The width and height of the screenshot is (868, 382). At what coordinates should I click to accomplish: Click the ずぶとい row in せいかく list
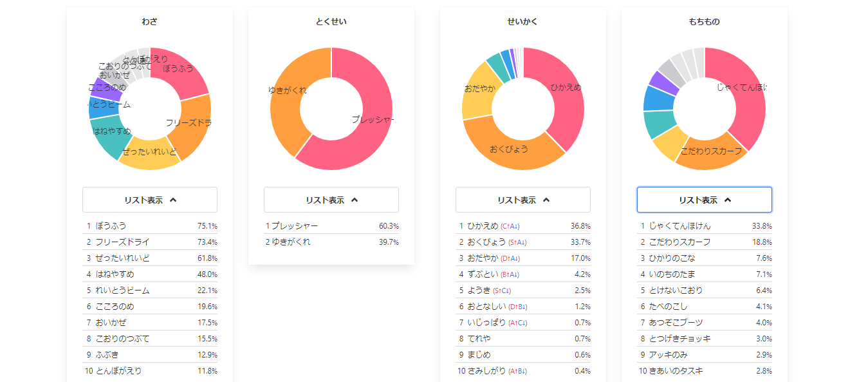(522, 274)
